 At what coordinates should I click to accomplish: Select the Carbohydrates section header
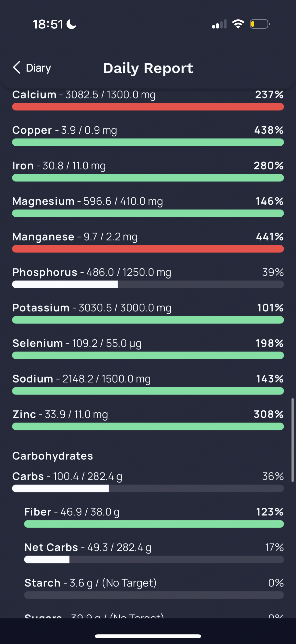click(x=53, y=456)
